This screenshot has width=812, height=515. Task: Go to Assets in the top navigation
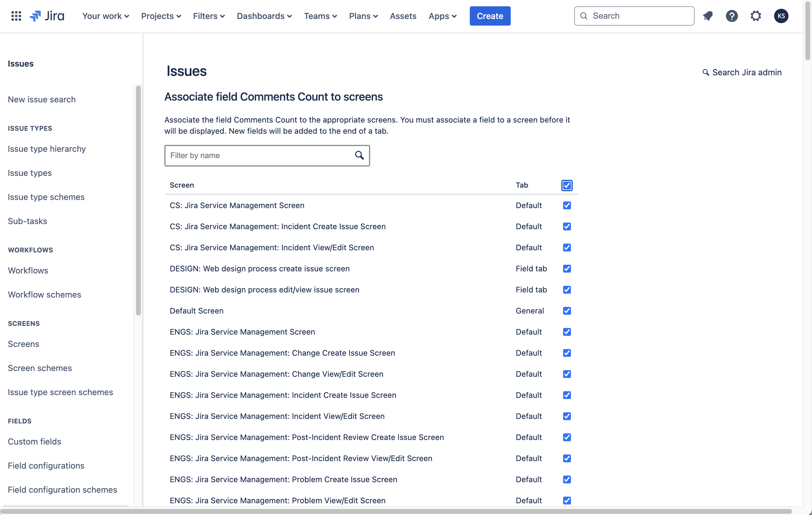pos(403,16)
